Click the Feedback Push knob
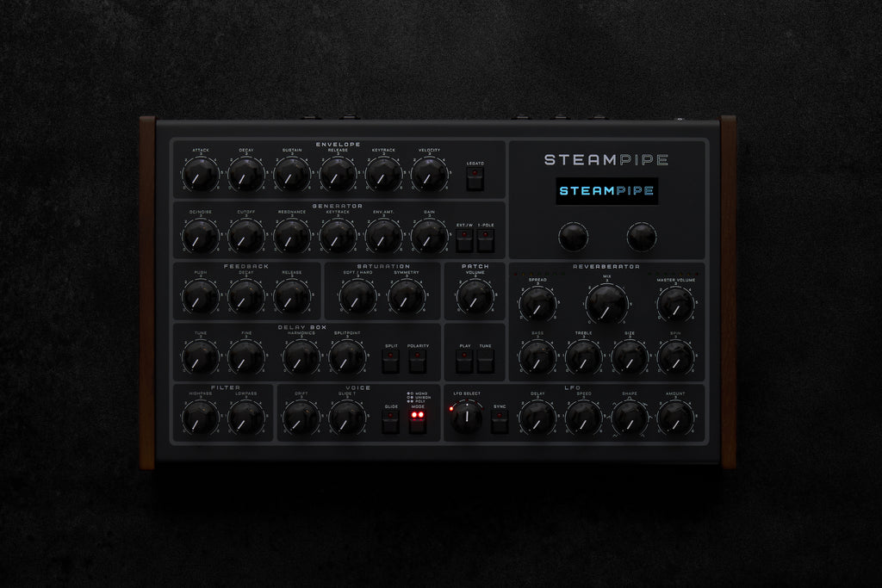Screen dimensions: 882x588 coord(200,297)
